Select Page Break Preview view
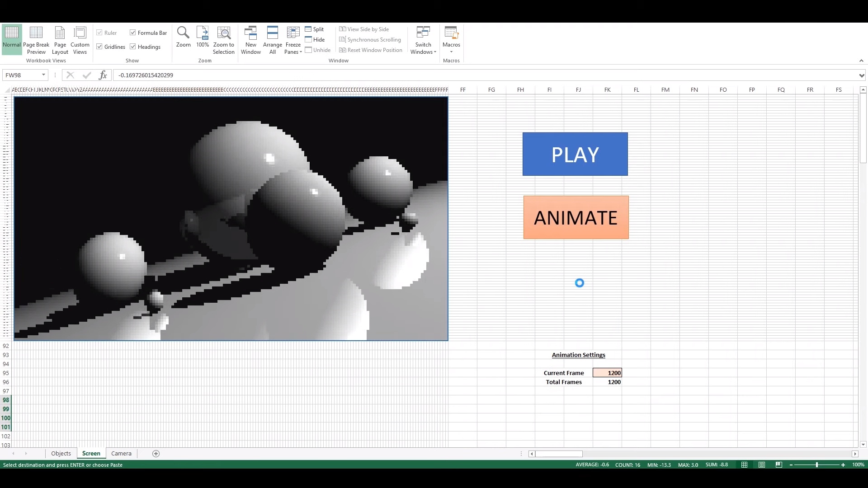868x488 pixels. (x=36, y=38)
